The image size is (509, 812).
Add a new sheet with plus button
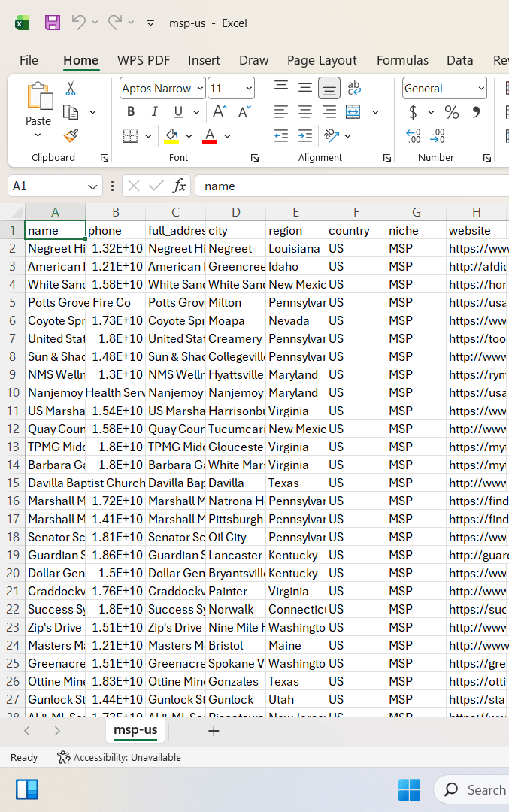pos(214,731)
